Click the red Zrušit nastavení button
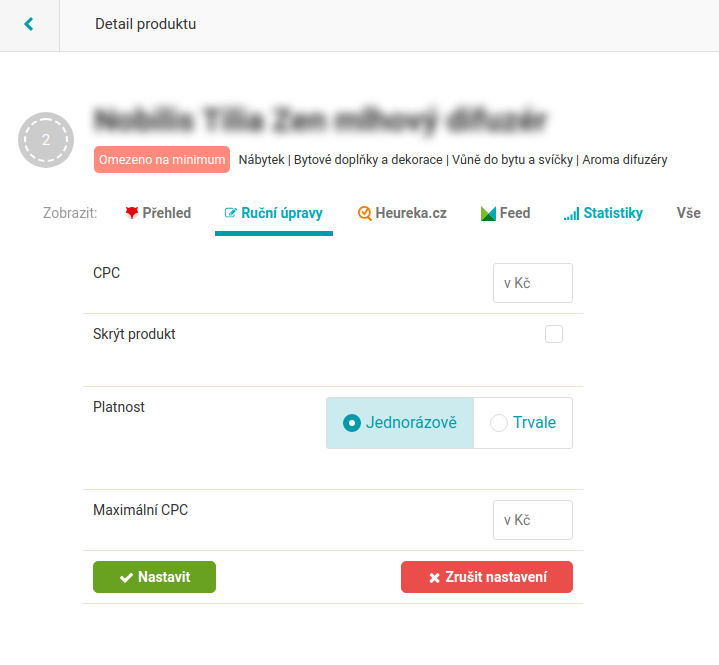Viewport: 719px width, 665px height. [x=487, y=577]
